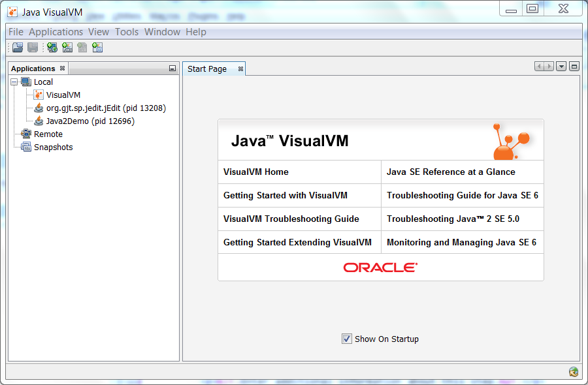The height and width of the screenshot is (385, 588).
Task: Click the jEdit Java process icon
Action: coord(39,108)
